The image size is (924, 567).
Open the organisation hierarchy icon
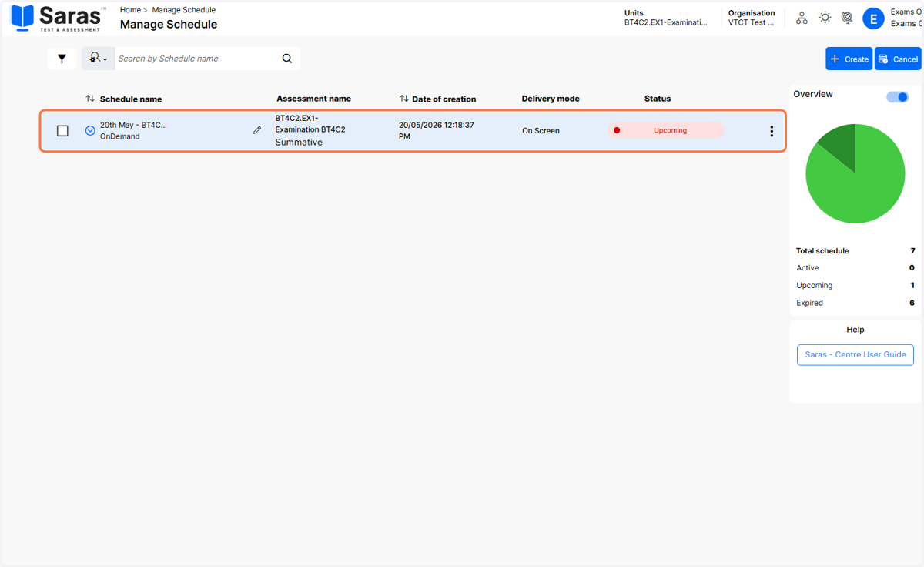coord(802,18)
